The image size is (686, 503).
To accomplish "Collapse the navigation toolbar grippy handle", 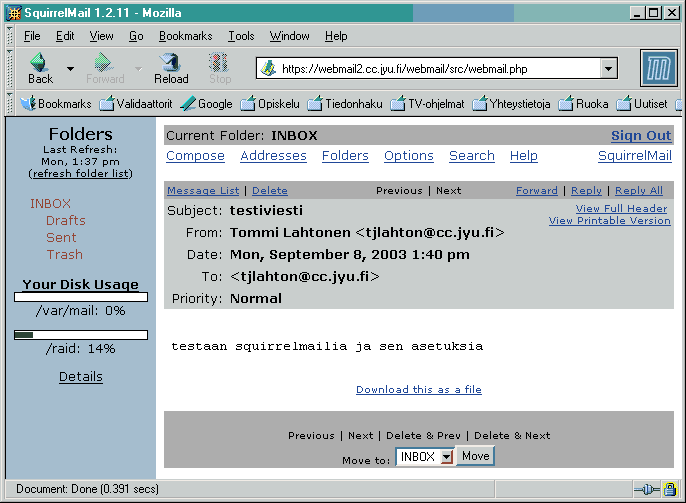I will (x=10, y=68).
